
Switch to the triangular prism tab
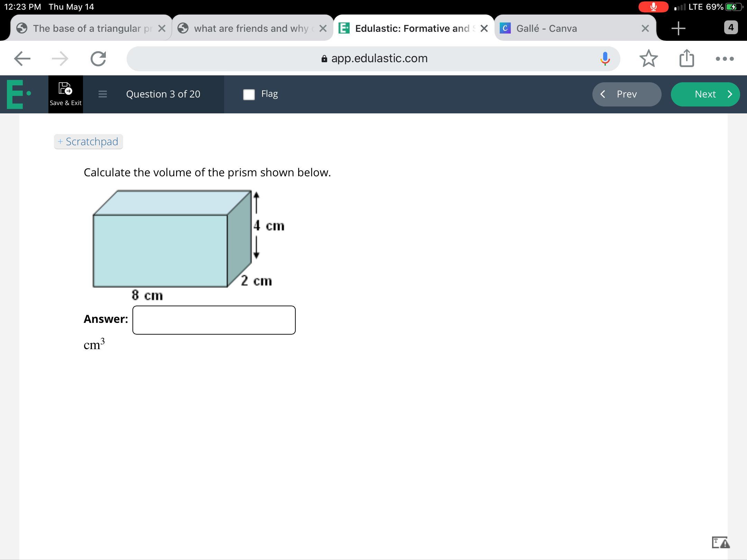(x=86, y=28)
